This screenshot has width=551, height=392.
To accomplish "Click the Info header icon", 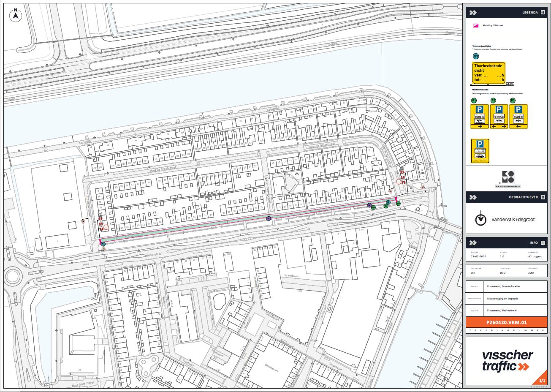I will pyautogui.click(x=543, y=243).
